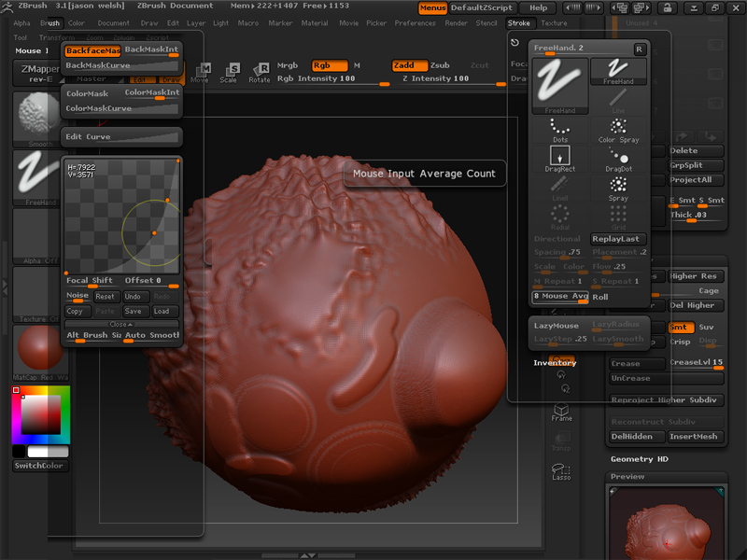This screenshot has width=747, height=560.
Task: Toggle the Rgb draw mode
Action: click(330, 65)
